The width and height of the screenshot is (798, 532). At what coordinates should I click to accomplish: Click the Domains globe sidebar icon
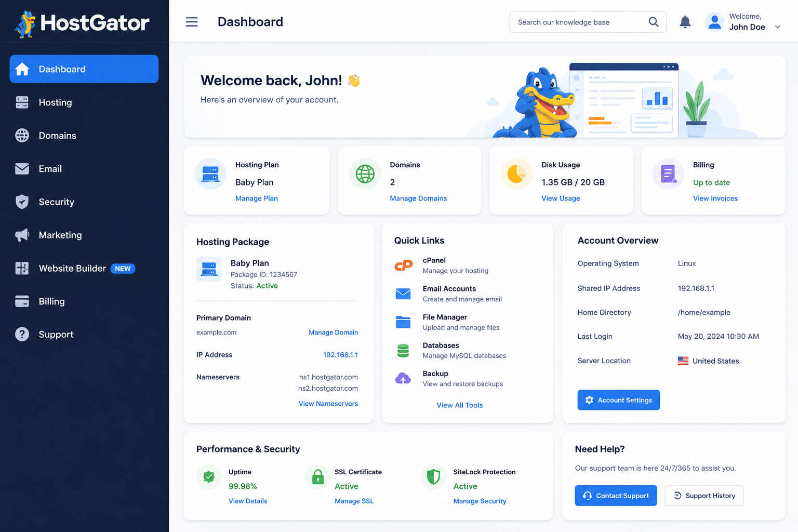22,136
